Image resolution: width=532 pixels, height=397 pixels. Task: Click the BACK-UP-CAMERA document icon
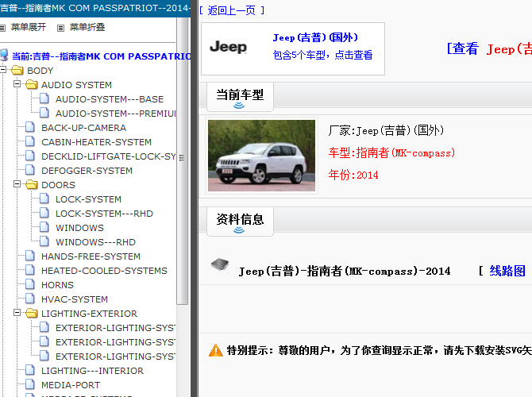point(30,127)
